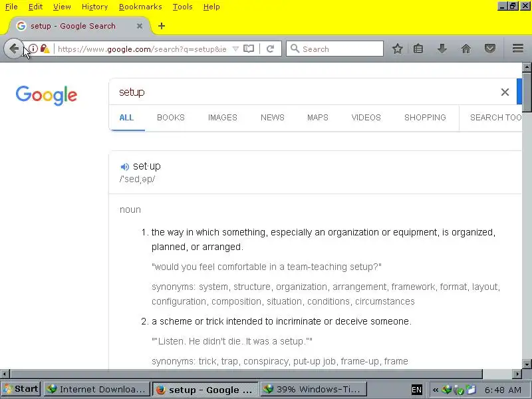Click the taskbar clock showing 6:48 AM
Image resolution: width=532 pixels, height=399 pixels.
[503, 390]
